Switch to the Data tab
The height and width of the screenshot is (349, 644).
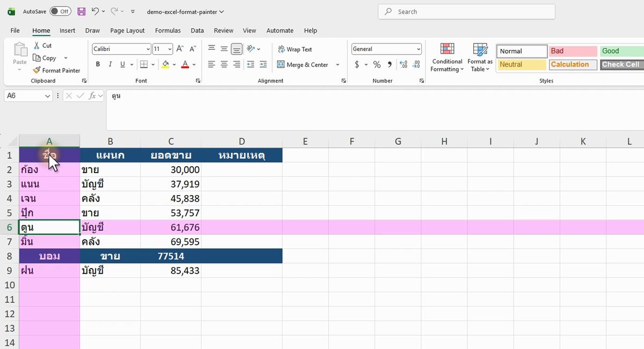(197, 31)
